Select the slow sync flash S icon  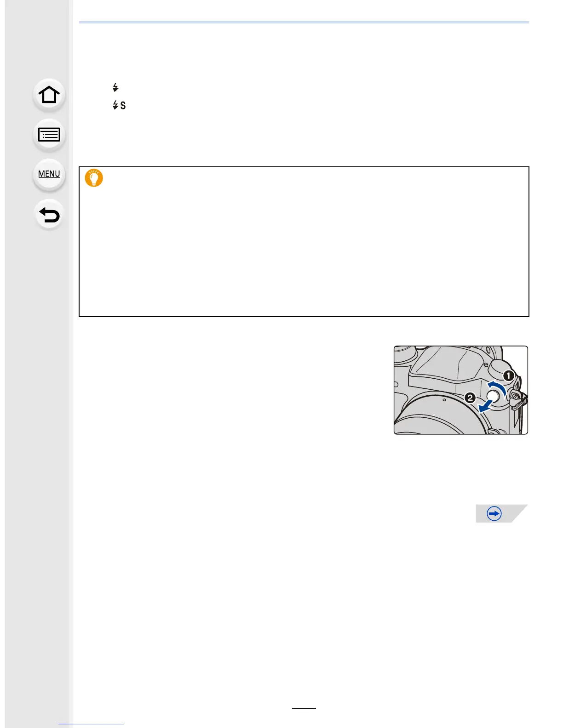(119, 106)
